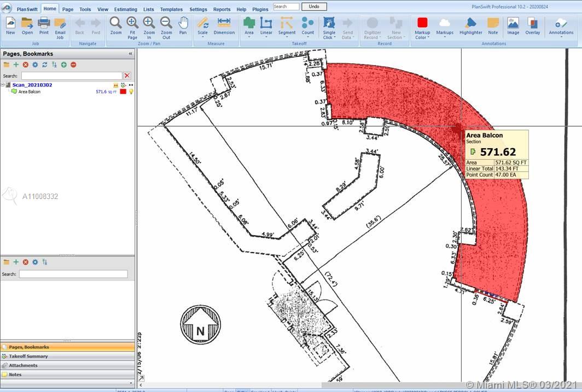
Task: Collapse the Pages, Bookmarks panel
Action: click(x=130, y=54)
